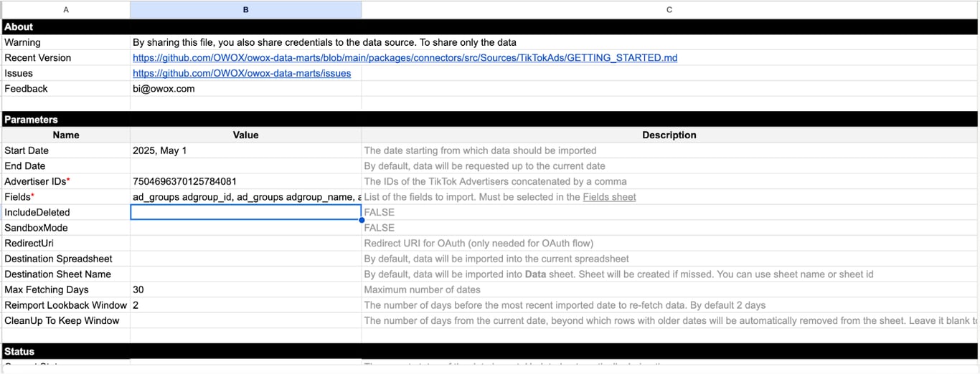Click description 'Redirect URI for OAuth'

(479, 244)
